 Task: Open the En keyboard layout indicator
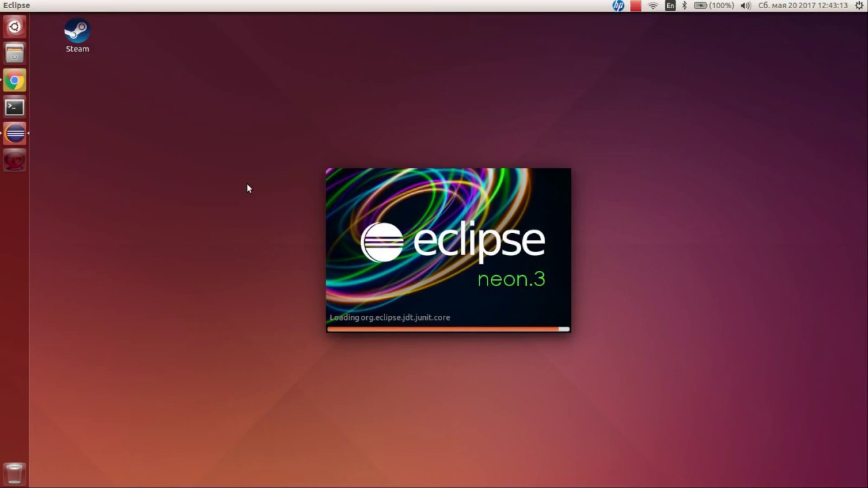(x=670, y=5)
